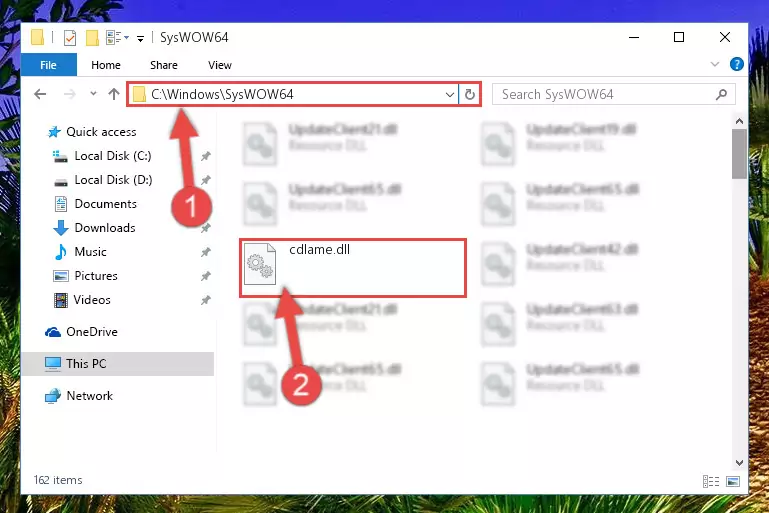Screen dimensions: 769x513
Task: Click the pin icon beside Videos
Action: tap(205, 300)
